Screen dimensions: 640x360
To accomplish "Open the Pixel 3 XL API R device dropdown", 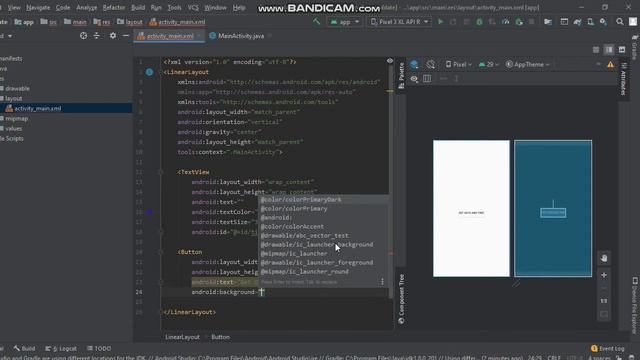I will [x=400, y=22].
